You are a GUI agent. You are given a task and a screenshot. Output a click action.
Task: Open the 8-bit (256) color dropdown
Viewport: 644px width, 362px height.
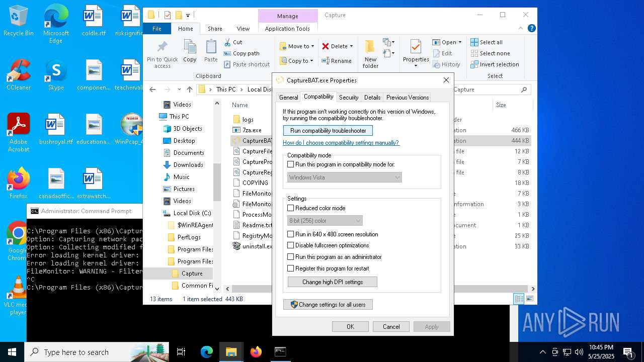(325, 221)
